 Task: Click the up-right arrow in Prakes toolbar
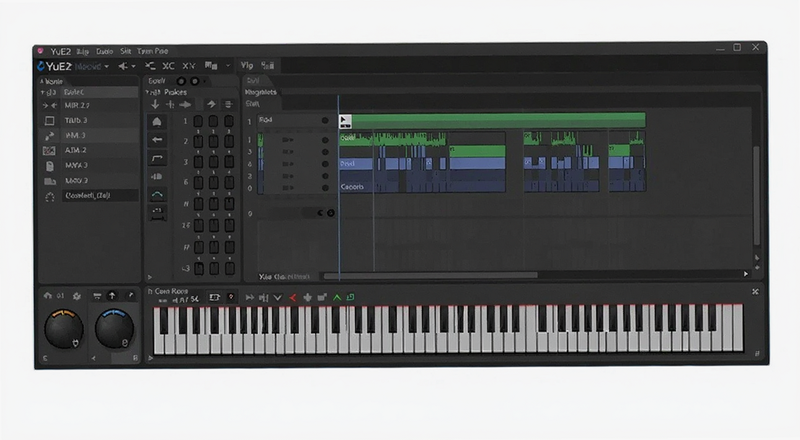click(211, 104)
